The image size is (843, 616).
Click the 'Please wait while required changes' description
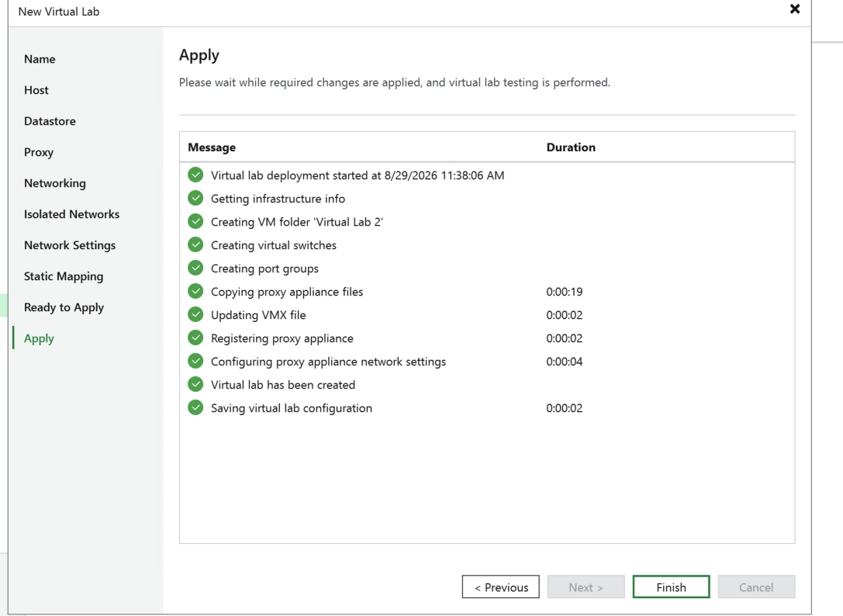pos(395,82)
